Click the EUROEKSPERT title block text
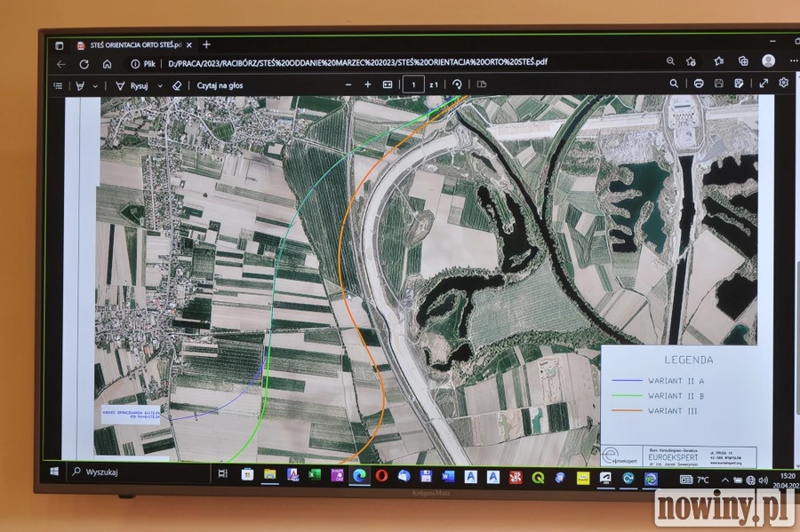The image size is (800, 532). click(x=673, y=457)
